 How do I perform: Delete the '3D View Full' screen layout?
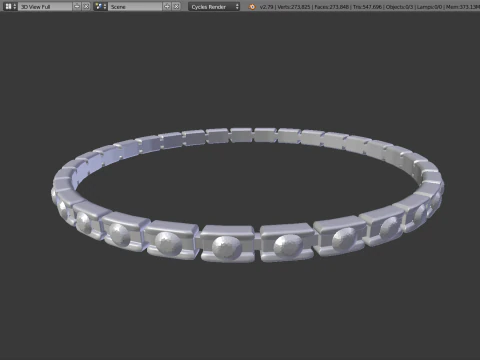point(86,6)
